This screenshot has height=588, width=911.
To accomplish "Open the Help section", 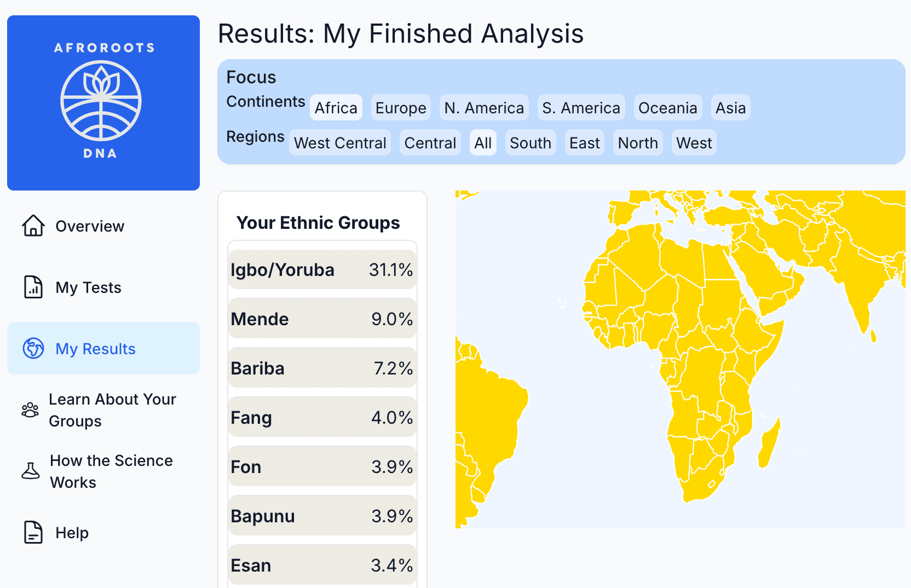I will 71,532.
